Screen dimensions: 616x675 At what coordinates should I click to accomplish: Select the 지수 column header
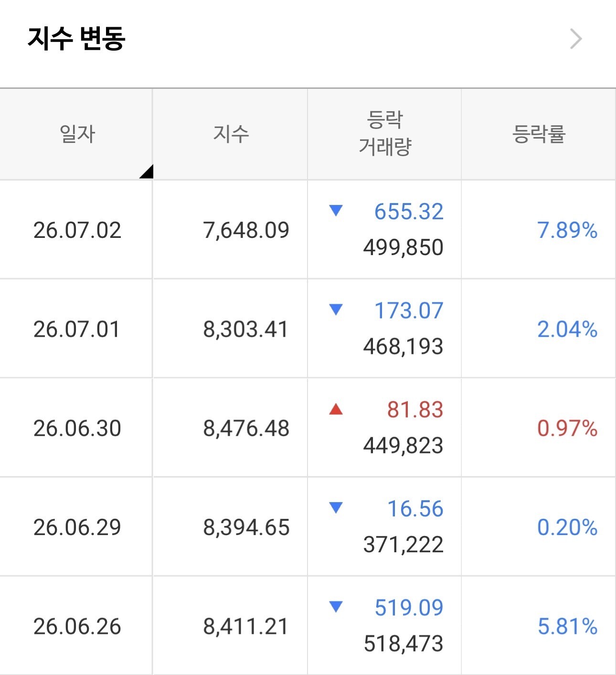click(231, 134)
